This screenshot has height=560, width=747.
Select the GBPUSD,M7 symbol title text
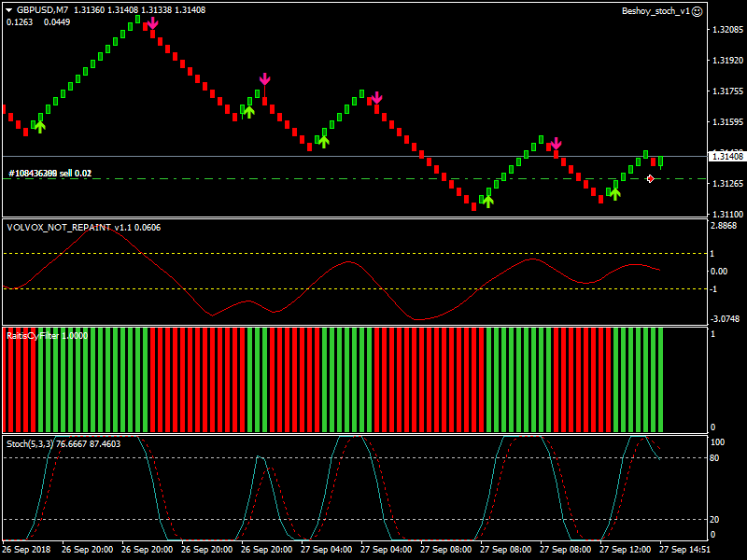point(42,10)
